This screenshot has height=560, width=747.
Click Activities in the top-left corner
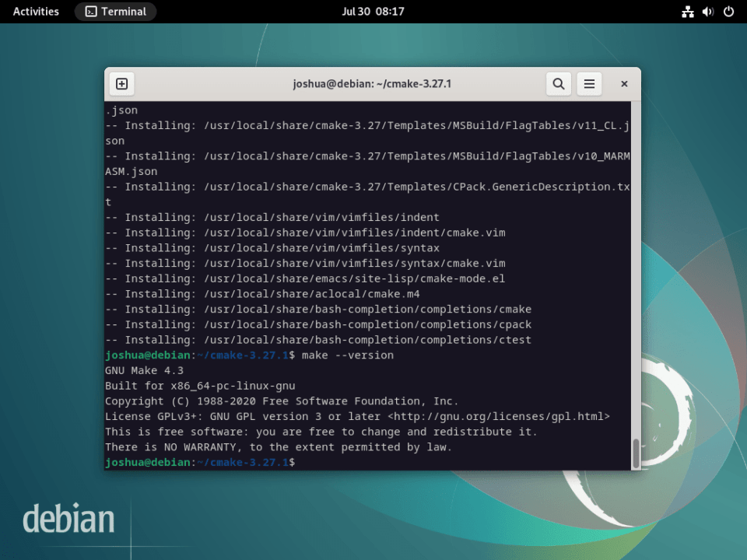coord(35,11)
